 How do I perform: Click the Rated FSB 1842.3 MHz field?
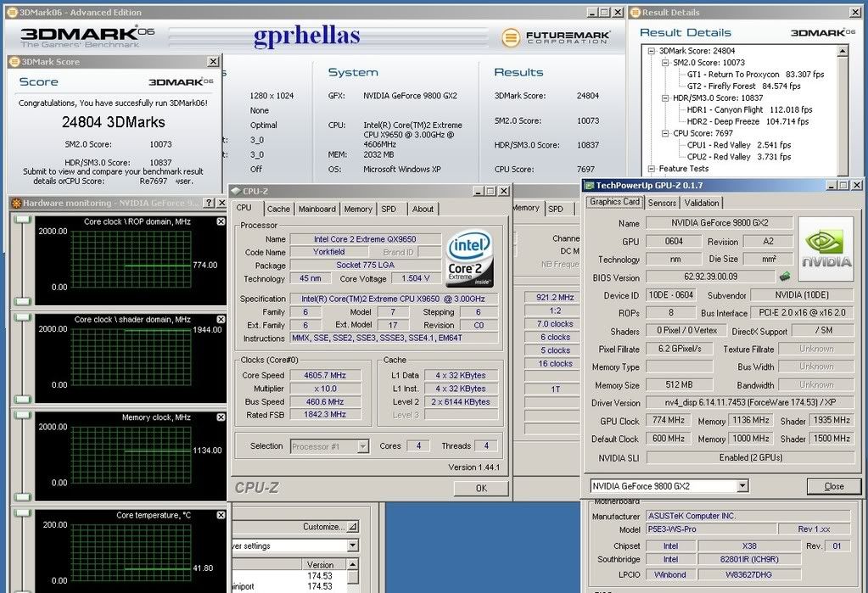[325, 415]
